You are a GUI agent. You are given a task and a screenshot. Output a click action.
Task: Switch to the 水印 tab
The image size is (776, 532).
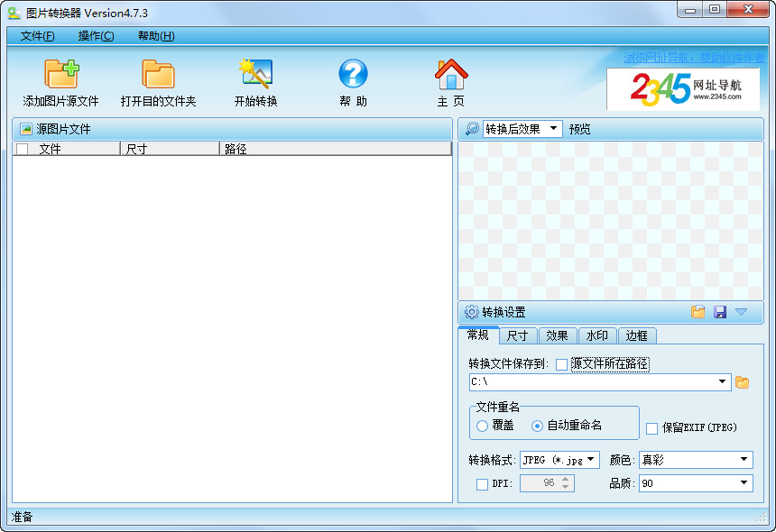(x=596, y=335)
